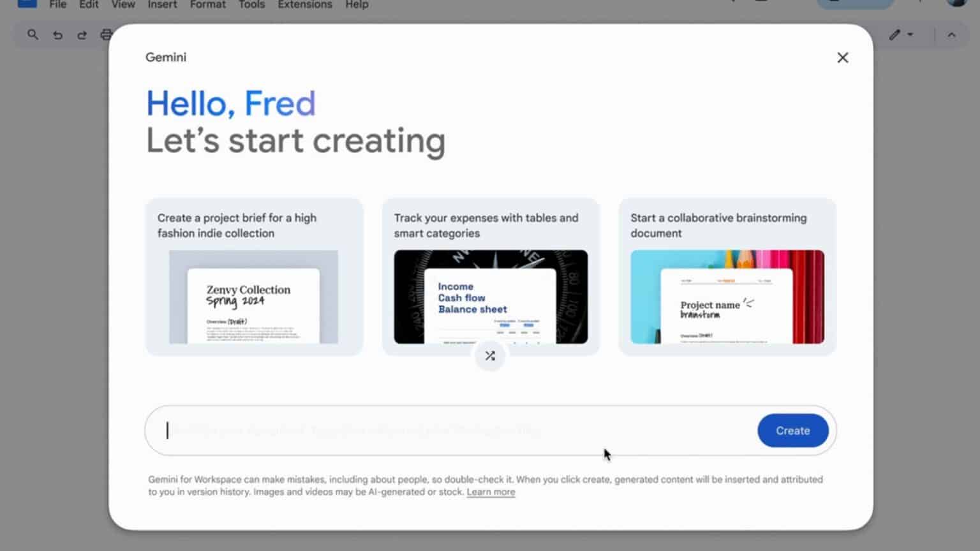Close the Gemini dialog
The height and width of the screenshot is (551, 980).
tap(842, 57)
